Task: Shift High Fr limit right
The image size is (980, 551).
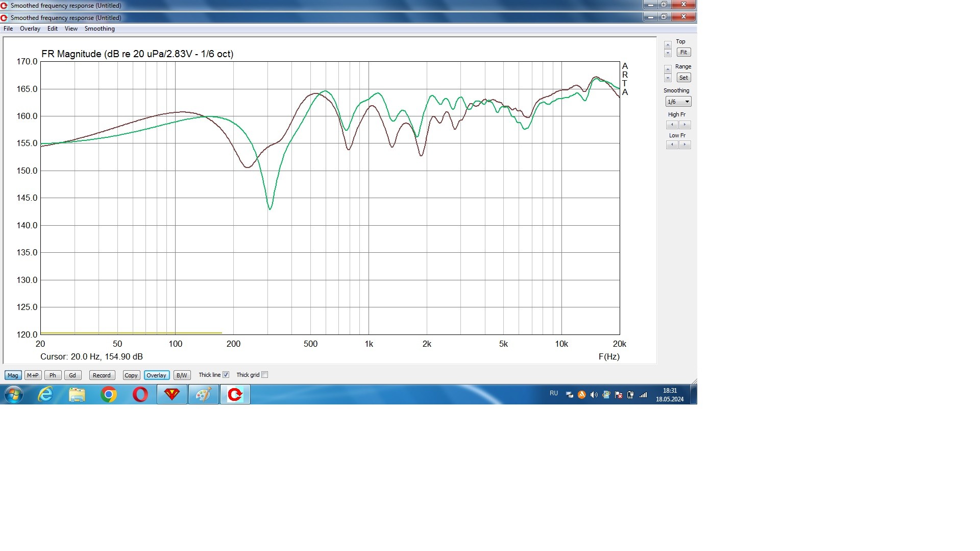Action: click(x=685, y=125)
